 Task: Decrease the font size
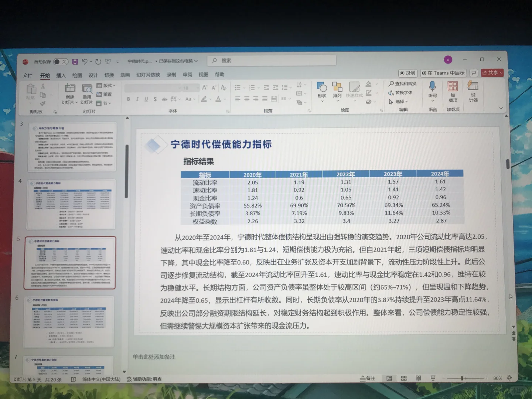214,88
